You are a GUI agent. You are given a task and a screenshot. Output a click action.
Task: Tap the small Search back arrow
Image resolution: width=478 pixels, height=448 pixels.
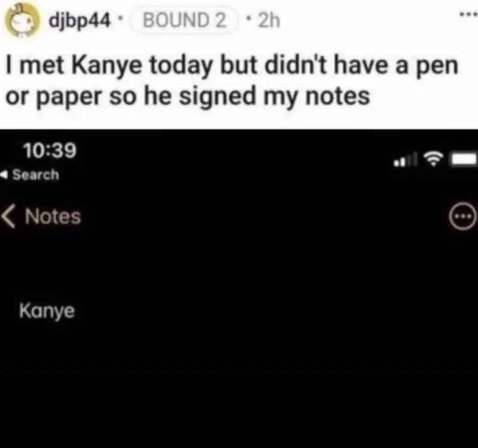tap(4, 175)
